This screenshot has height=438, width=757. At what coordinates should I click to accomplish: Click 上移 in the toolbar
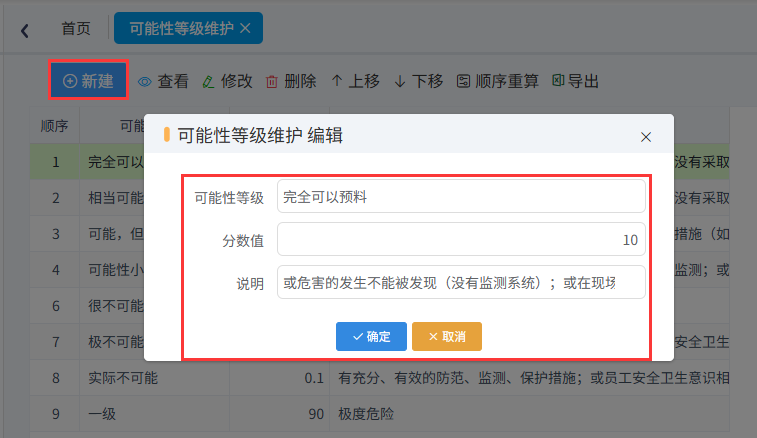pos(364,81)
